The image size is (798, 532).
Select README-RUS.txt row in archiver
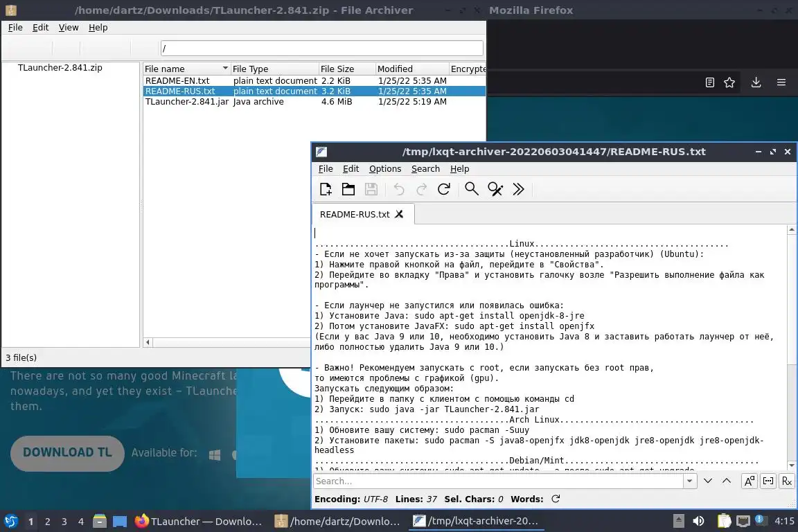point(314,91)
